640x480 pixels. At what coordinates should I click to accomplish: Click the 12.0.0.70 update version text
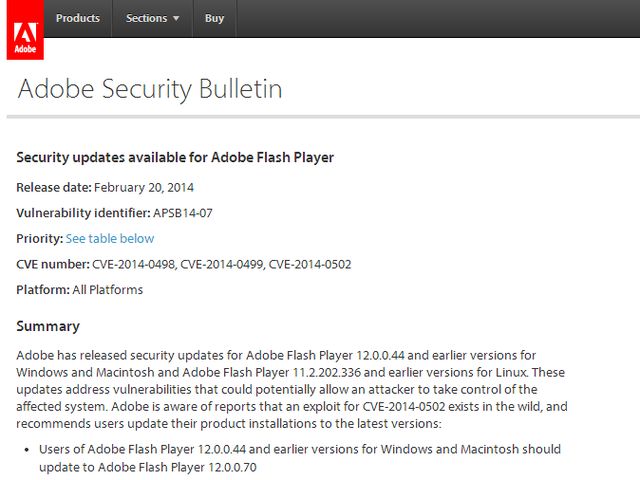point(232,467)
